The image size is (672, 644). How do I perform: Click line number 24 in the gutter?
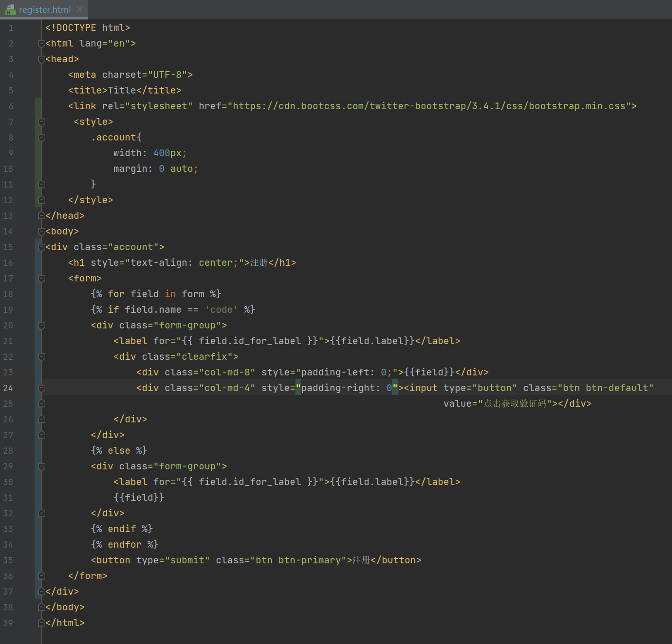[x=8, y=388]
